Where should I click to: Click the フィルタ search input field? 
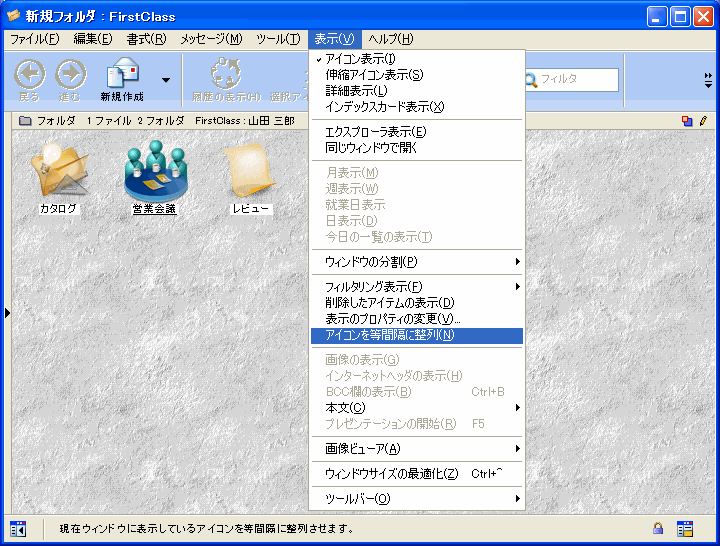click(x=577, y=79)
